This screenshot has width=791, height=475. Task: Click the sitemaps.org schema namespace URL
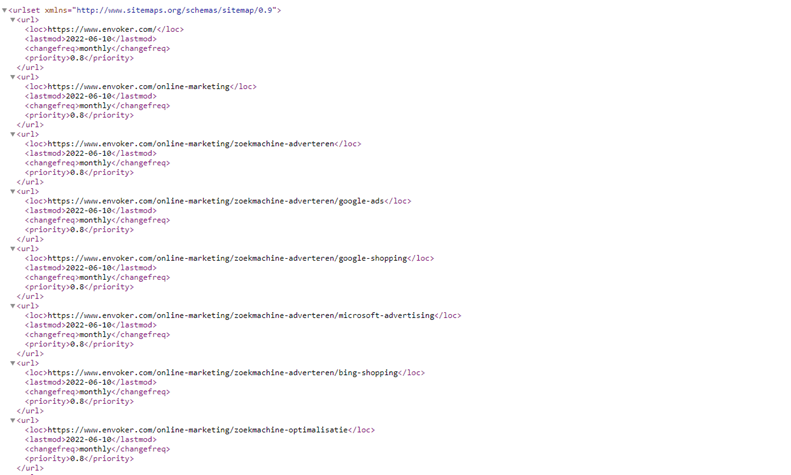click(174, 10)
